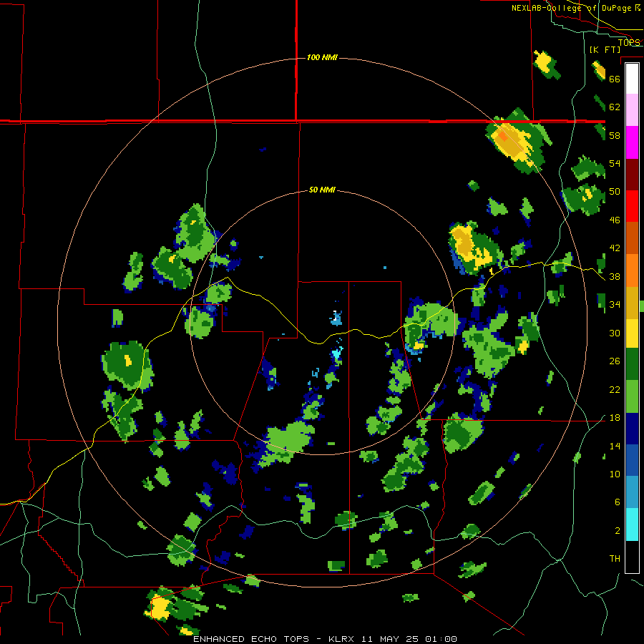Click the '34' legend scale value
The height and width of the screenshot is (644, 644).
coord(615,305)
